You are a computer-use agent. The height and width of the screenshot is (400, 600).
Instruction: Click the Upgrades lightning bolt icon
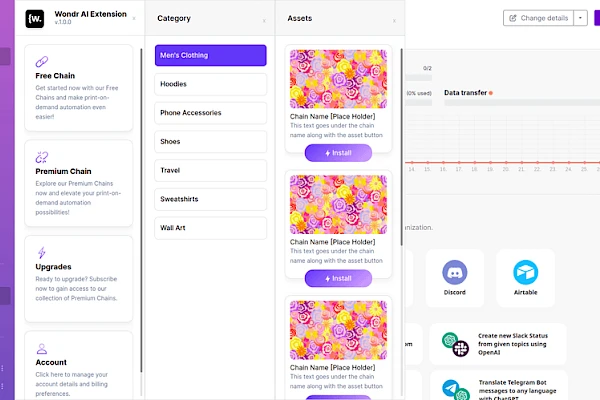tap(41, 253)
